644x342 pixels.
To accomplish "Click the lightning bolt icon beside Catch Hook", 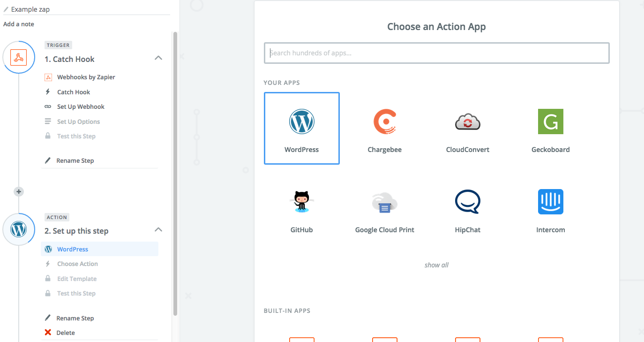I will [x=48, y=92].
